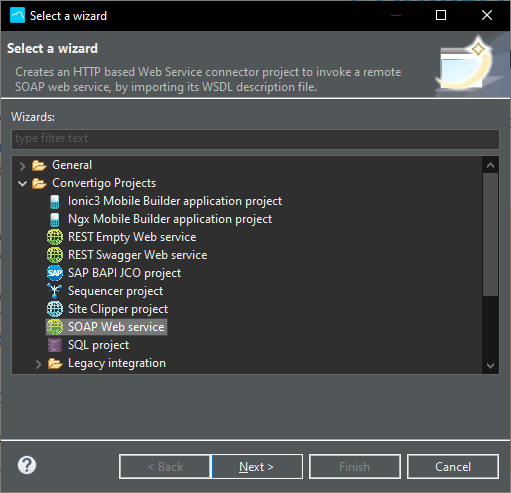The width and height of the screenshot is (511, 493).
Task: Close the Select a wizard dialog
Action: click(487, 15)
